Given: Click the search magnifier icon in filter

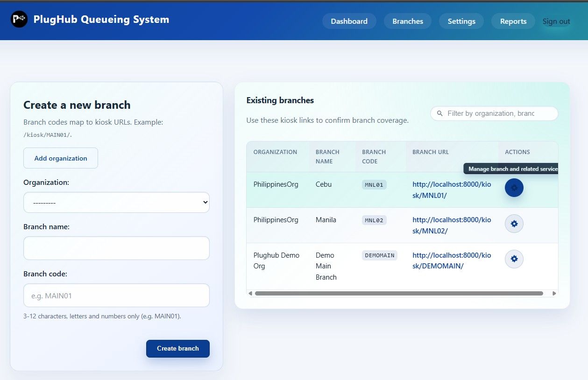Looking at the screenshot, I should tap(439, 113).
